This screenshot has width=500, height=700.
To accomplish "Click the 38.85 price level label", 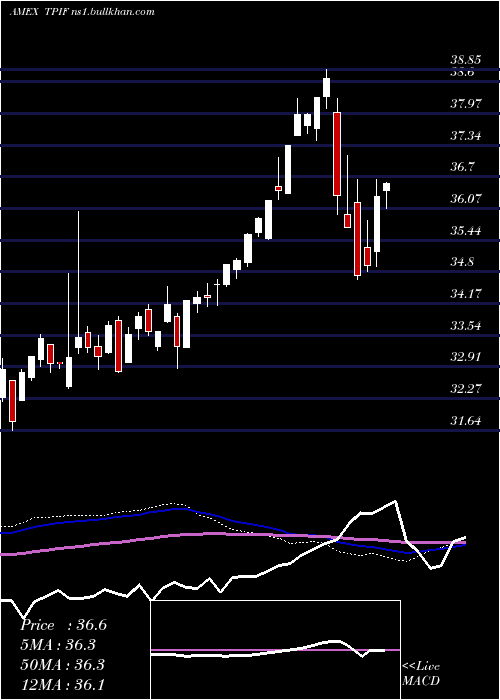I will coord(468,59).
